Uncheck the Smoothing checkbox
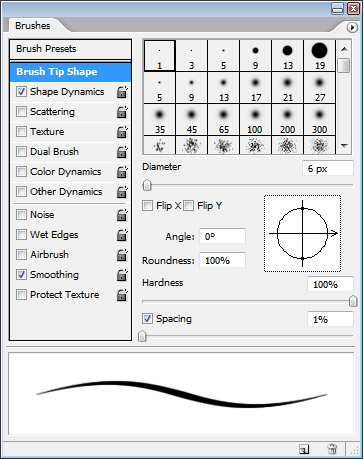 pyautogui.click(x=21, y=275)
